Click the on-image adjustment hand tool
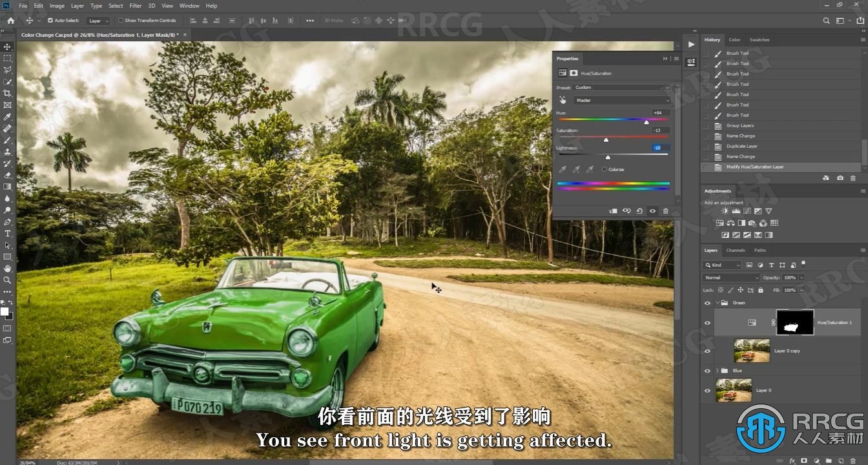 click(563, 100)
